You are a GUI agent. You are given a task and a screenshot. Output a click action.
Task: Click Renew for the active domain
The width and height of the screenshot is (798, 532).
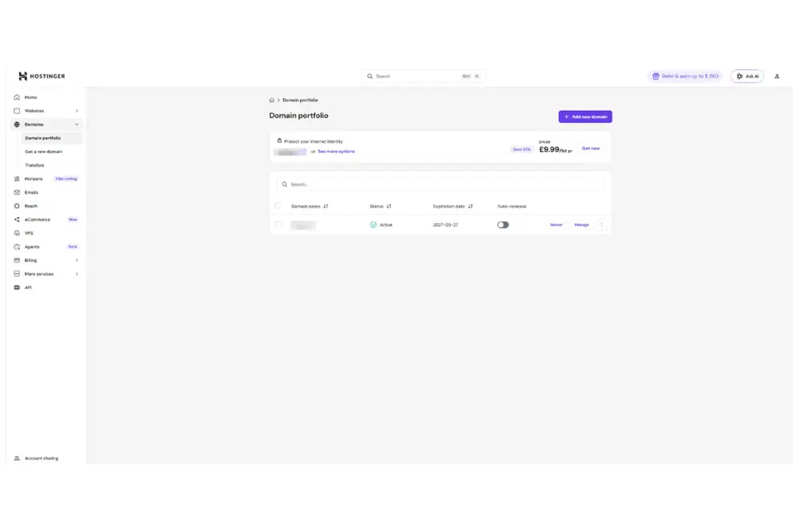coord(555,225)
